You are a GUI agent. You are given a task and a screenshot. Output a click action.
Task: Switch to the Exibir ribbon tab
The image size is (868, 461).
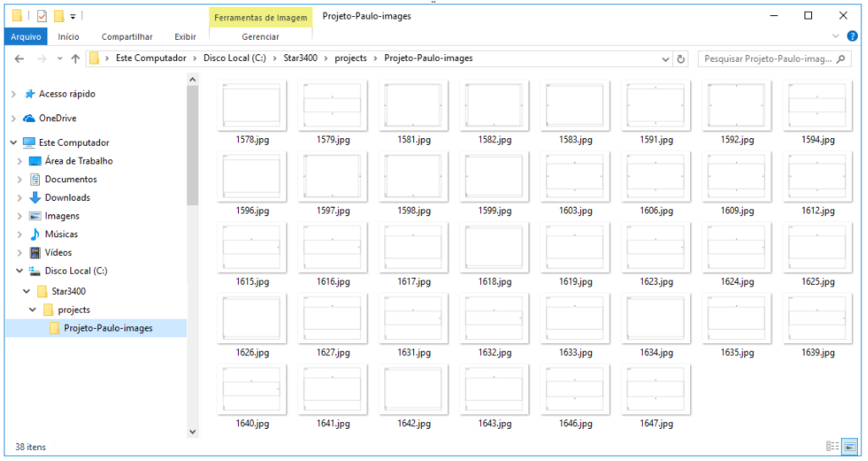185,36
